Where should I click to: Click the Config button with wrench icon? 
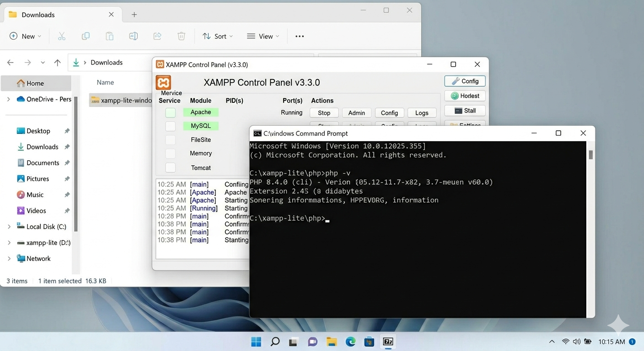(x=465, y=81)
